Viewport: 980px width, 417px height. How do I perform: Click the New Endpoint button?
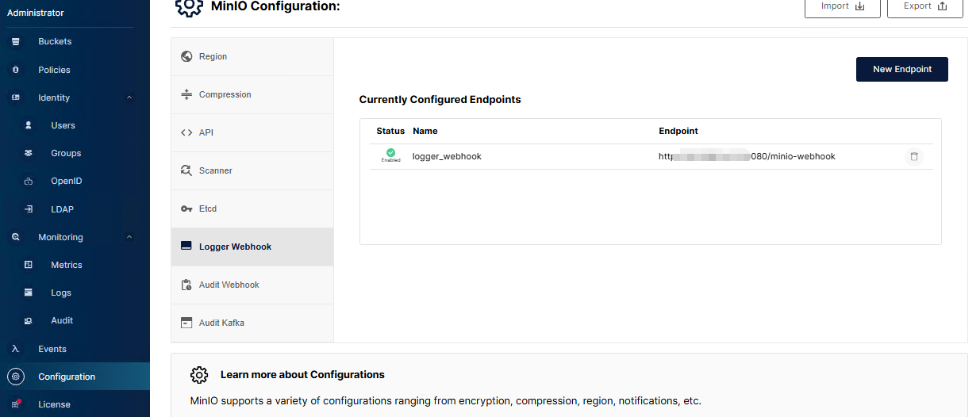point(902,69)
